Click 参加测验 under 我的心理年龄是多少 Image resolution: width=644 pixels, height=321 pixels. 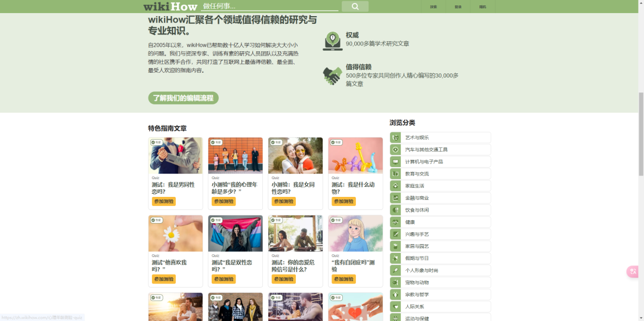224,202
